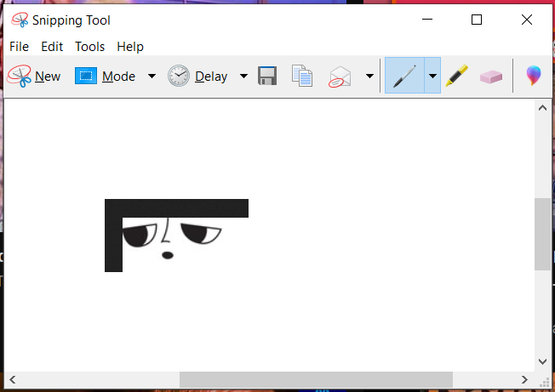555x392 pixels.
Task: Click the horizontal scrollbar right arrow
Action: [x=524, y=379]
